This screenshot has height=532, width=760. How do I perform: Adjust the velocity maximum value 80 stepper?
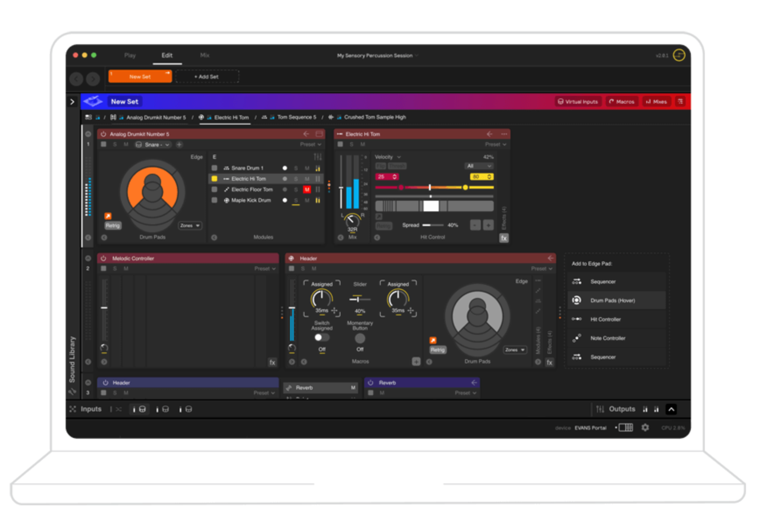(482, 177)
